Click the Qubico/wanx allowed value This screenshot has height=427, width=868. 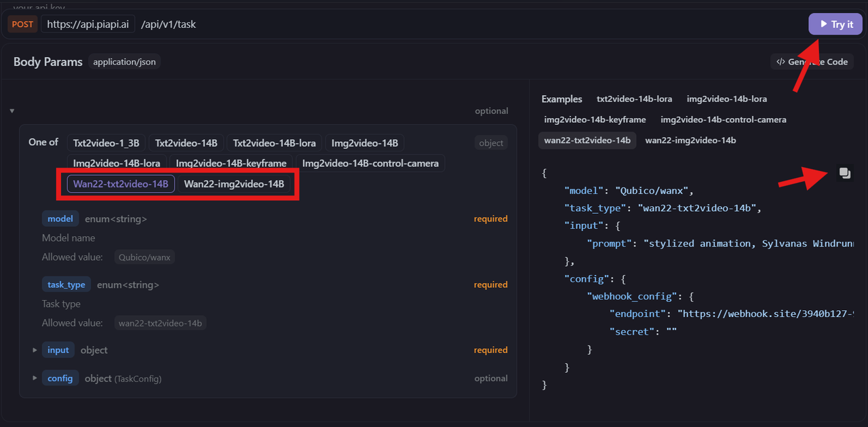pos(144,257)
